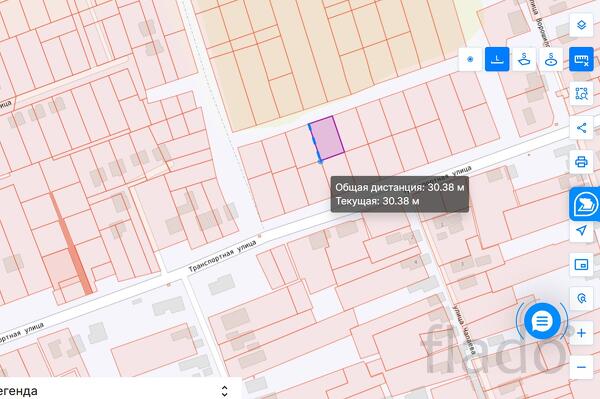Print the map
The height and width of the screenshot is (399, 600).
coord(581,162)
